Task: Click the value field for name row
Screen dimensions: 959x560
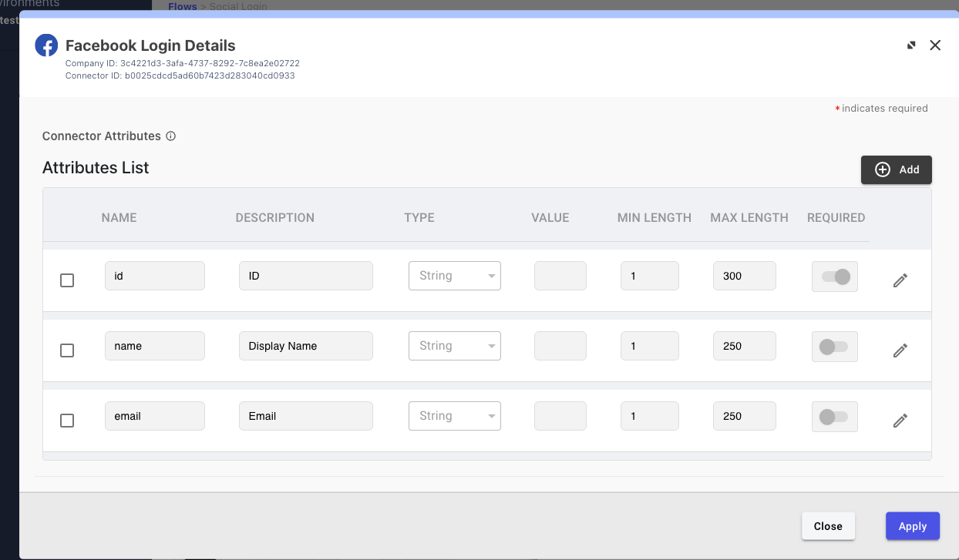Action: pos(560,346)
